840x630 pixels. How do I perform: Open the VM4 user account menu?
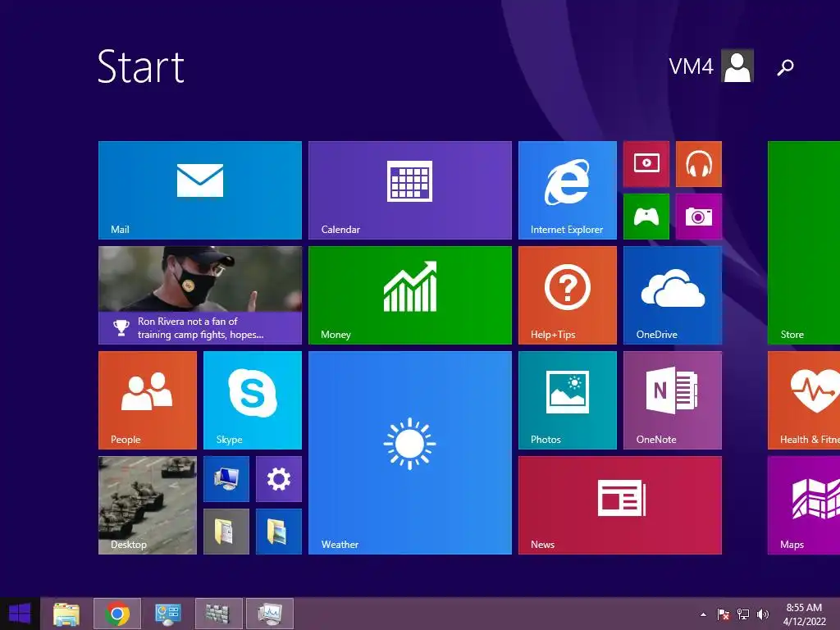click(x=711, y=66)
